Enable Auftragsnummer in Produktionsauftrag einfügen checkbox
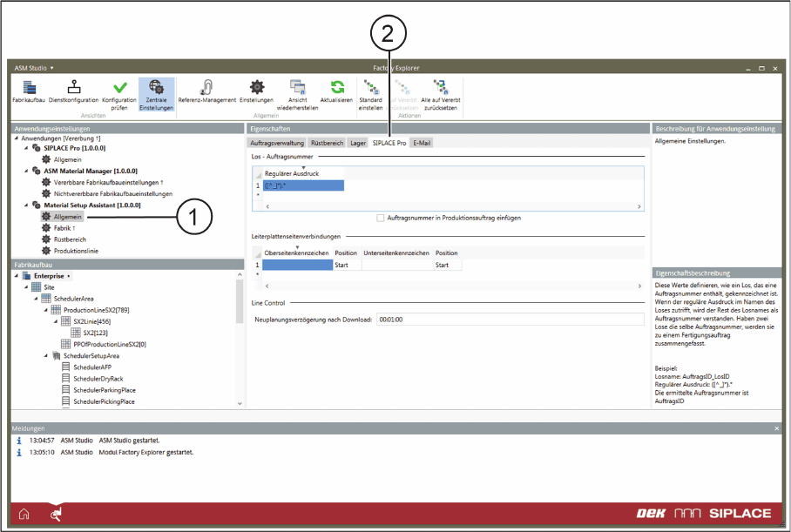Screen dimensions: 791x532 click(x=381, y=218)
